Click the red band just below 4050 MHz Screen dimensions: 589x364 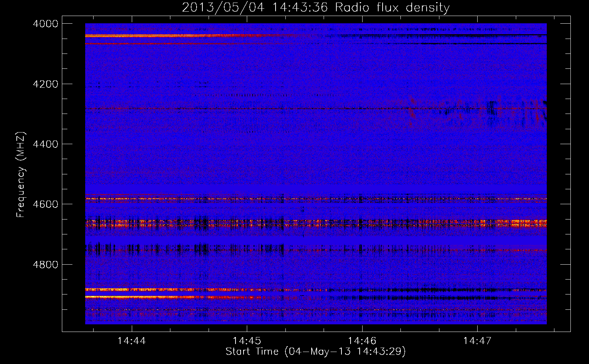(146, 44)
